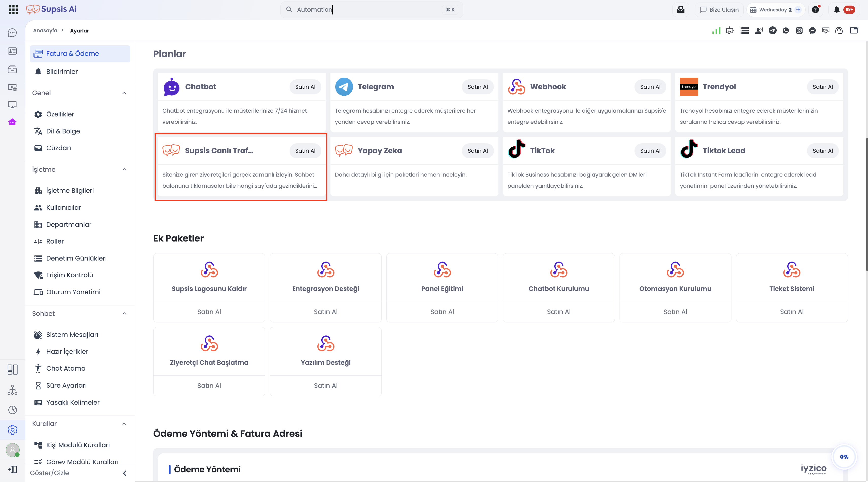The width and height of the screenshot is (868, 482).
Task: Open the contacts card icon in left rail
Action: coord(12,51)
